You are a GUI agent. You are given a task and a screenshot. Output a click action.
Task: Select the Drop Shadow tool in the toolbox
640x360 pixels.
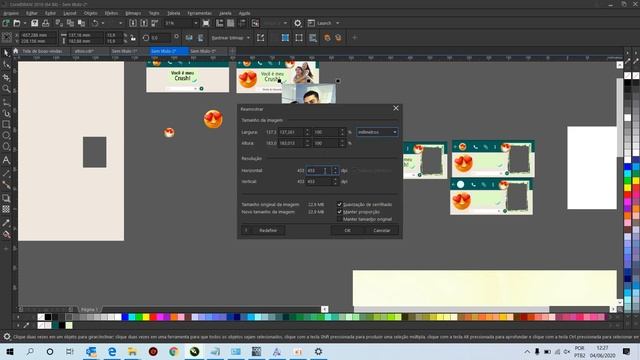click(6, 198)
